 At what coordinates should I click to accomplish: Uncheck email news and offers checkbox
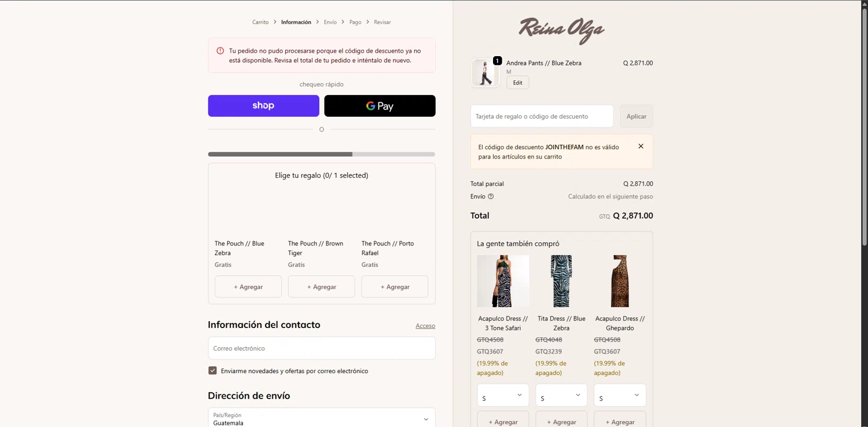(x=212, y=370)
